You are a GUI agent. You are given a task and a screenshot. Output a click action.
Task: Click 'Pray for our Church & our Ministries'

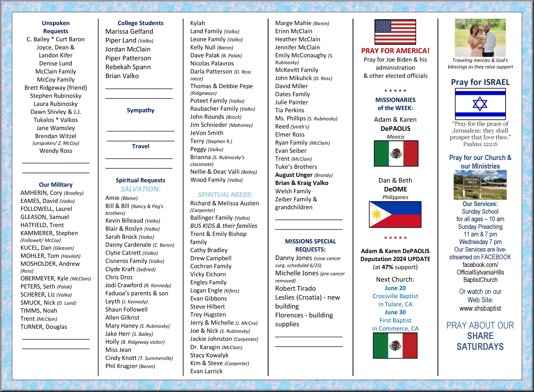point(480,162)
